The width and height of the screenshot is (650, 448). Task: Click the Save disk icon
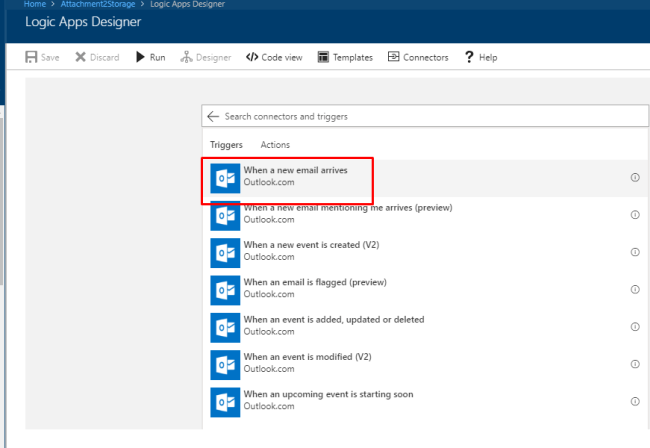click(31, 57)
